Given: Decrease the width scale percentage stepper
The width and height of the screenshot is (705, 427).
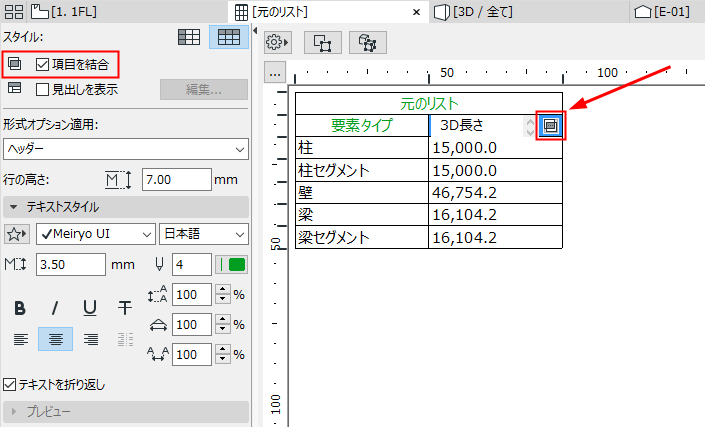Looking at the screenshot, I should pyautogui.click(x=223, y=330).
